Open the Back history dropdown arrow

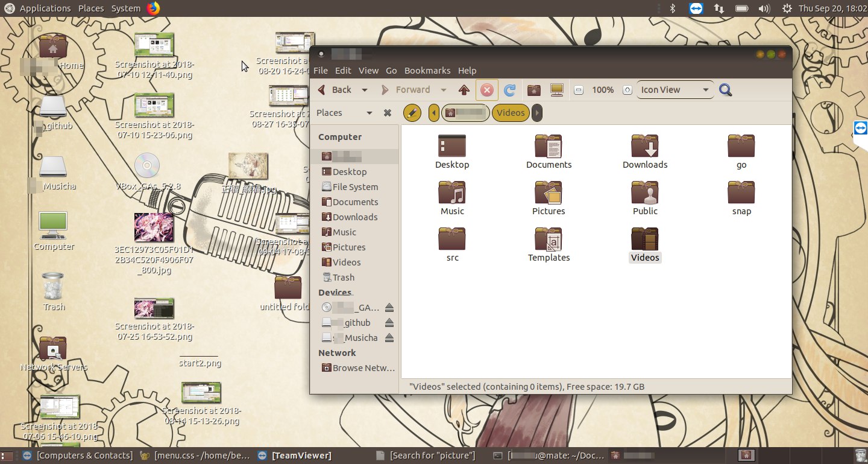coord(365,90)
